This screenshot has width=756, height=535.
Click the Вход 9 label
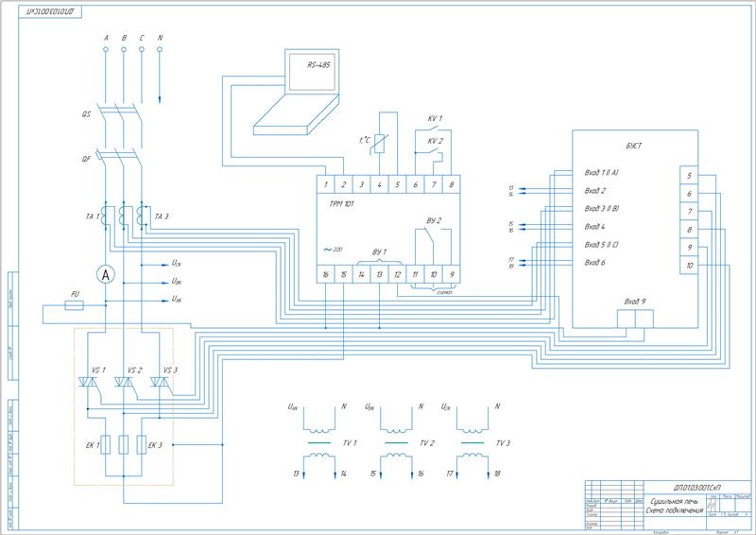point(634,302)
